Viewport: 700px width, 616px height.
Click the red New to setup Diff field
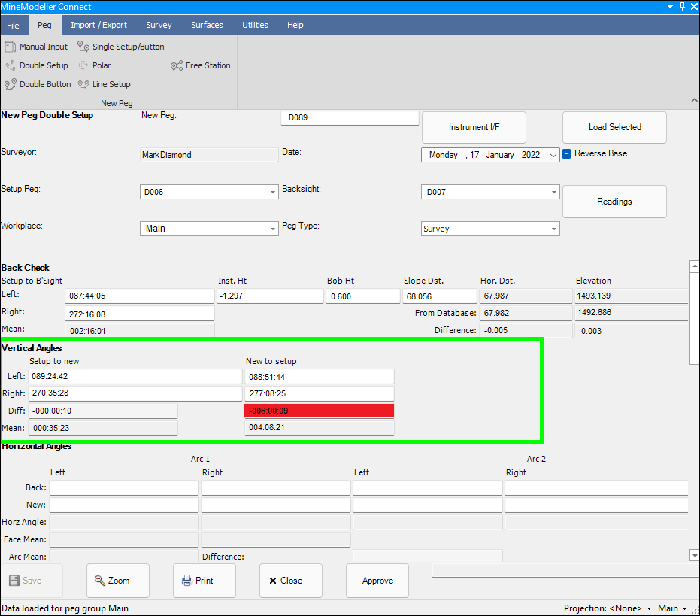tap(319, 411)
